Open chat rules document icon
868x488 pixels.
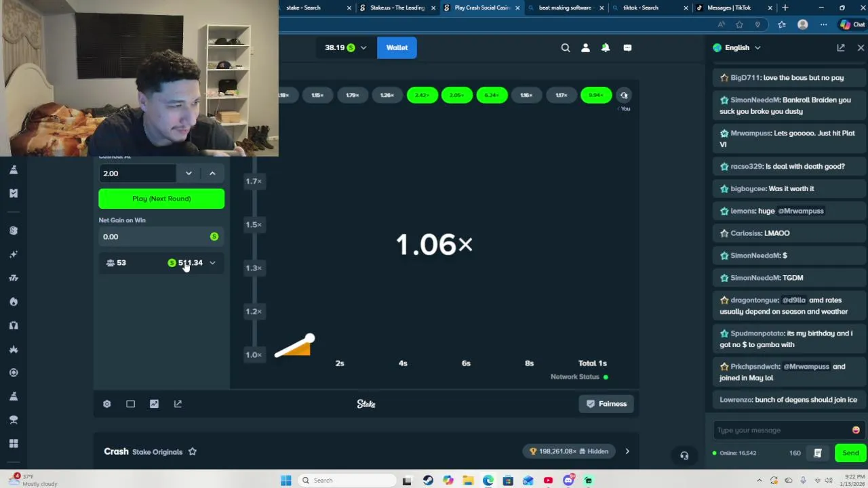pyautogui.click(x=818, y=453)
